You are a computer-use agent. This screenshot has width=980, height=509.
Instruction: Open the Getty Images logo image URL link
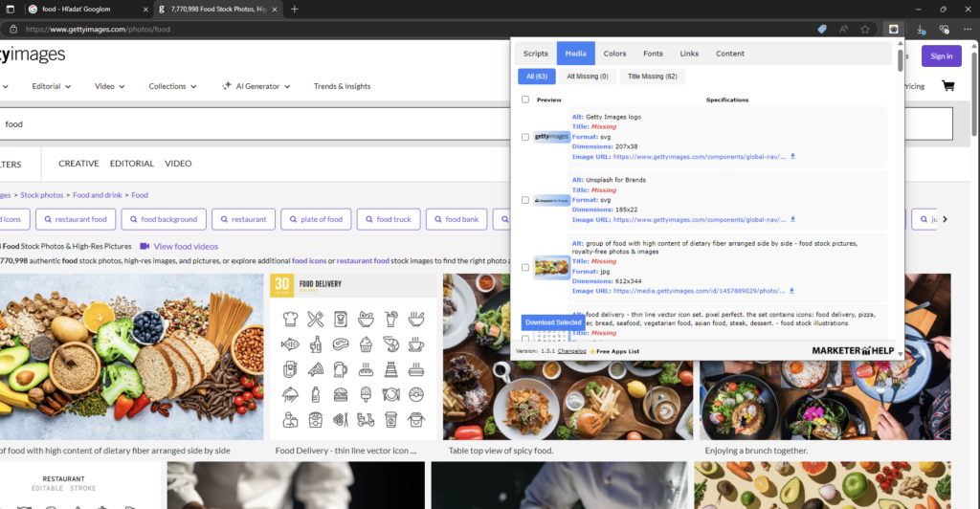click(x=700, y=157)
